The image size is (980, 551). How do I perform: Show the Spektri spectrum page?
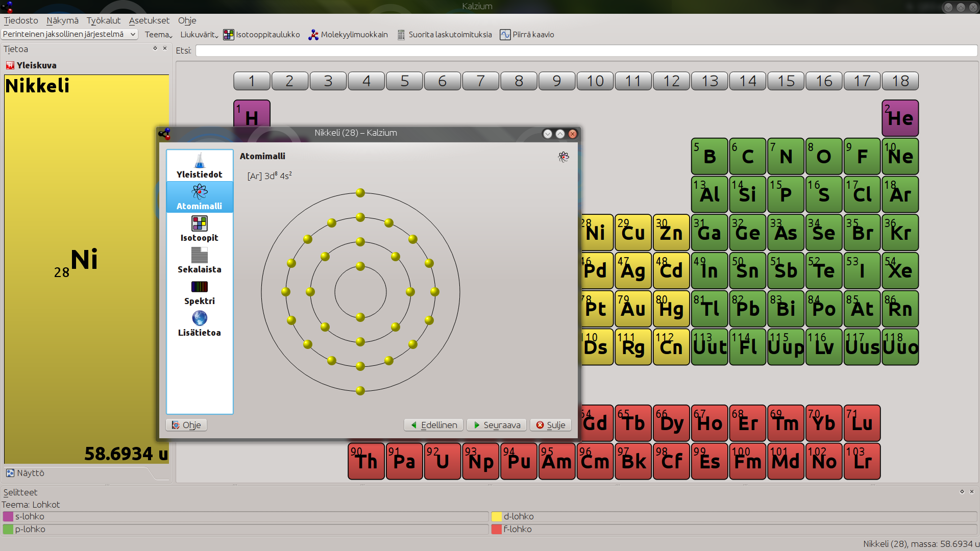point(200,292)
